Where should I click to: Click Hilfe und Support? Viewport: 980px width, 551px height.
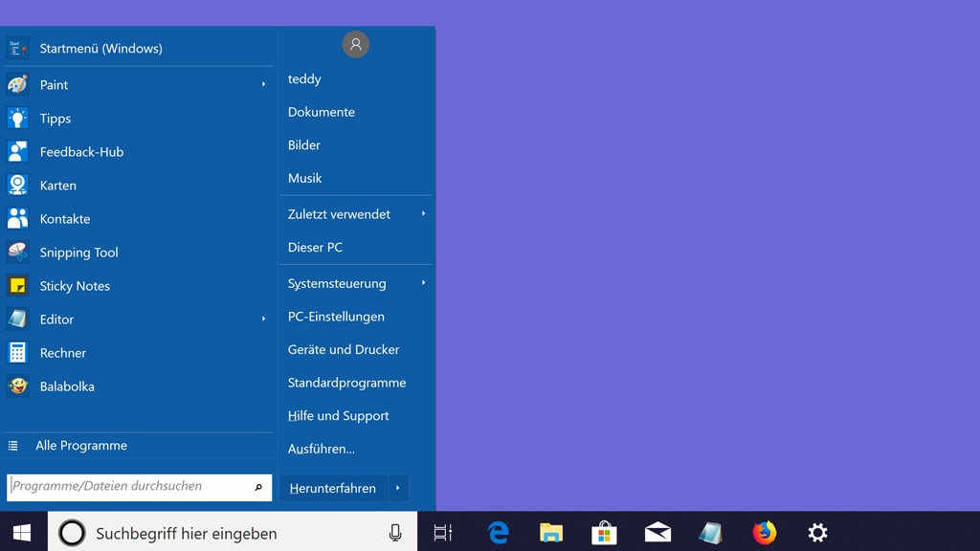pyautogui.click(x=338, y=415)
